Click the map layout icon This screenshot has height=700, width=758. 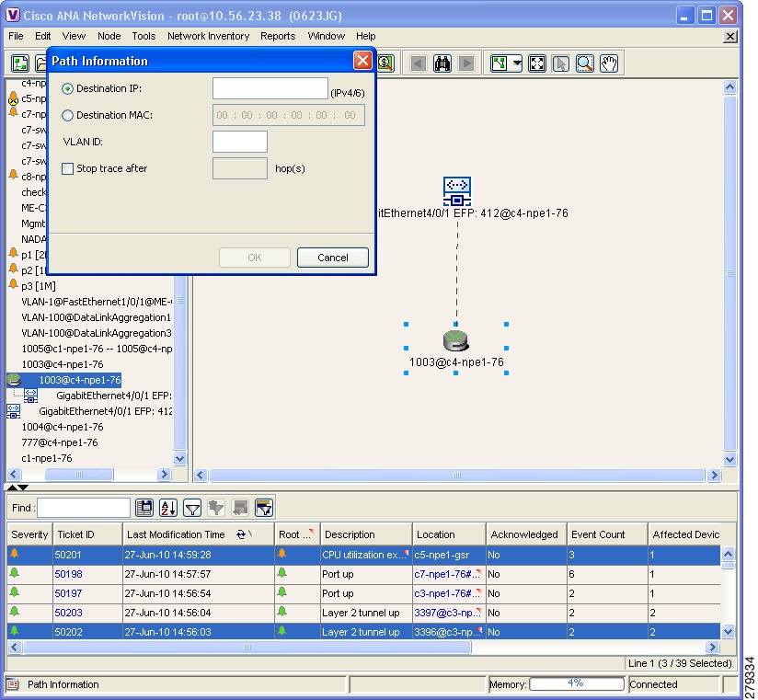click(499, 63)
